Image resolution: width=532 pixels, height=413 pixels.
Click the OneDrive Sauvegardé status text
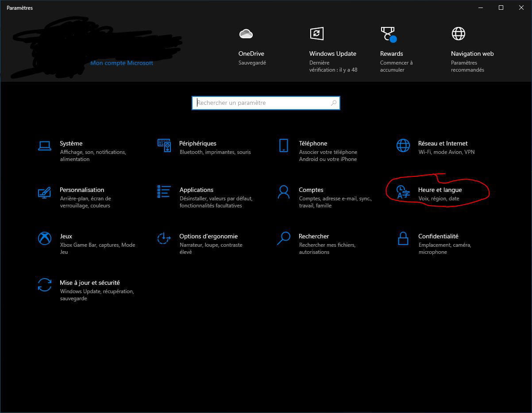coord(252,63)
